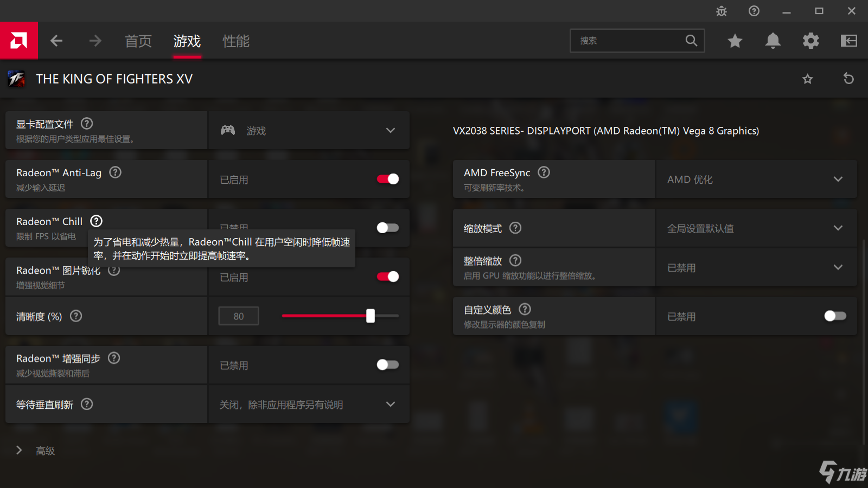Maximize the Radeon Software window

point(819,11)
